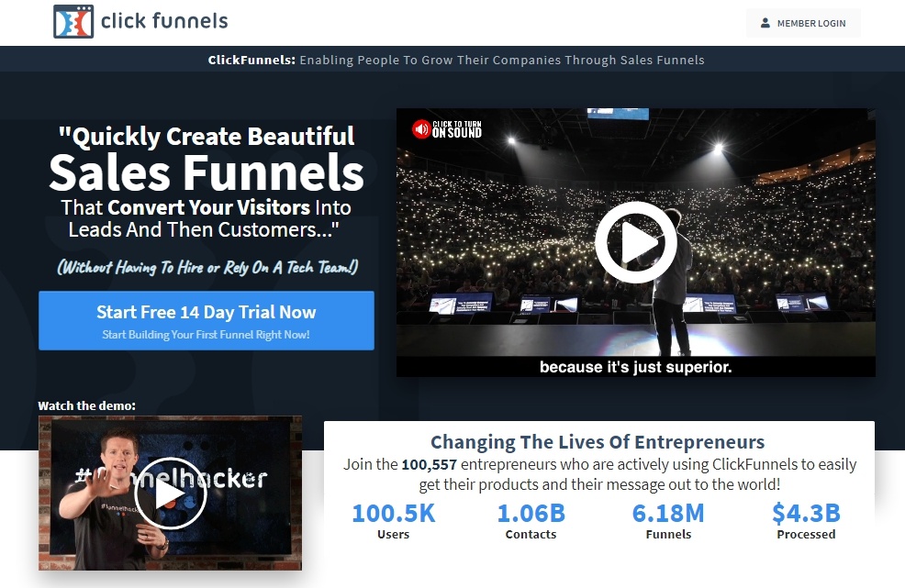The height and width of the screenshot is (588, 905).
Task: Click the 100.5K Users statistic
Action: pyautogui.click(x=393, y=521)
